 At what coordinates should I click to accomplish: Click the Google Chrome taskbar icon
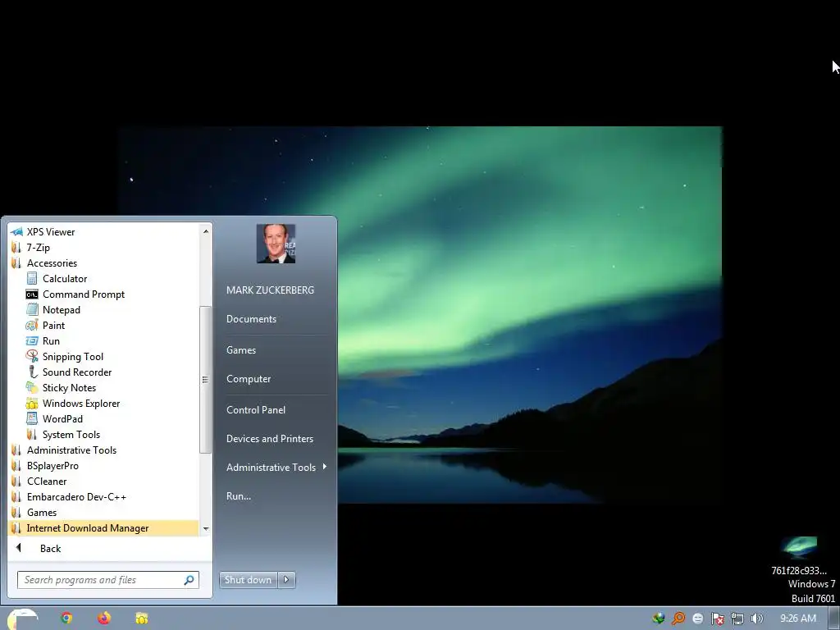66,619
